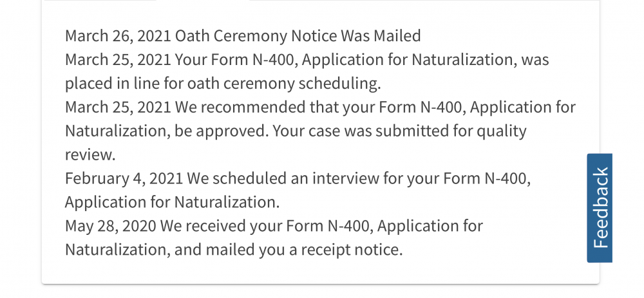Click the placed in line for oath ceremony scheduling line

pyautogui.click(x=223, y=83)
